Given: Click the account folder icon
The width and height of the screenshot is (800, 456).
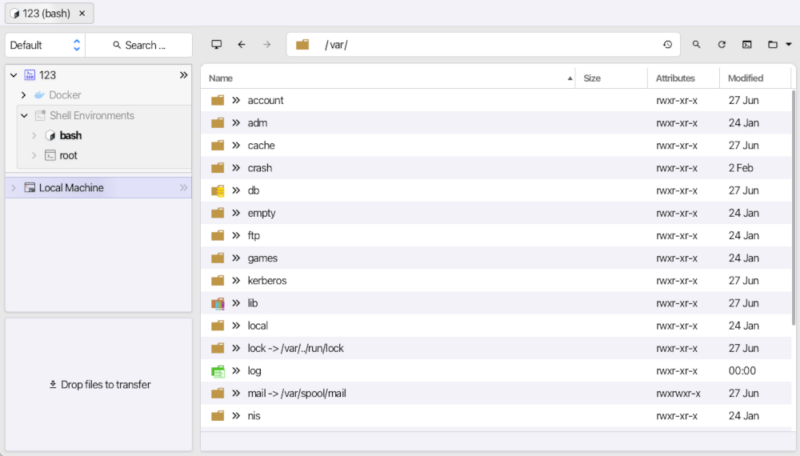Looking at the screenshot, I should (218, 100).
